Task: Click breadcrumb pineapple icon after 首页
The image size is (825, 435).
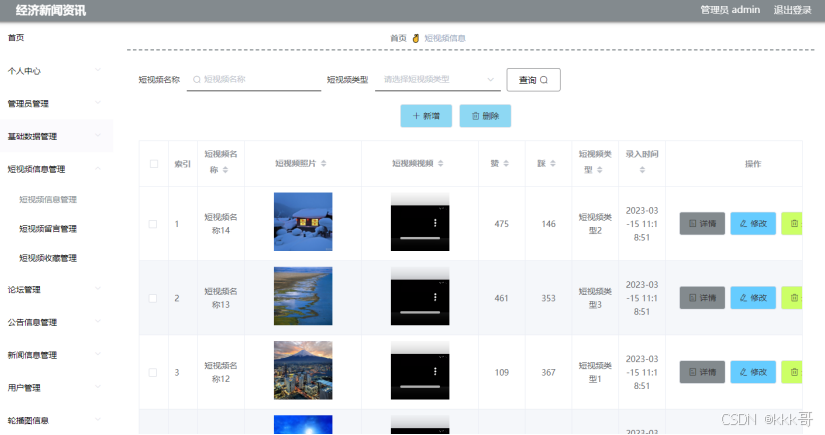Action: [416, 38]
